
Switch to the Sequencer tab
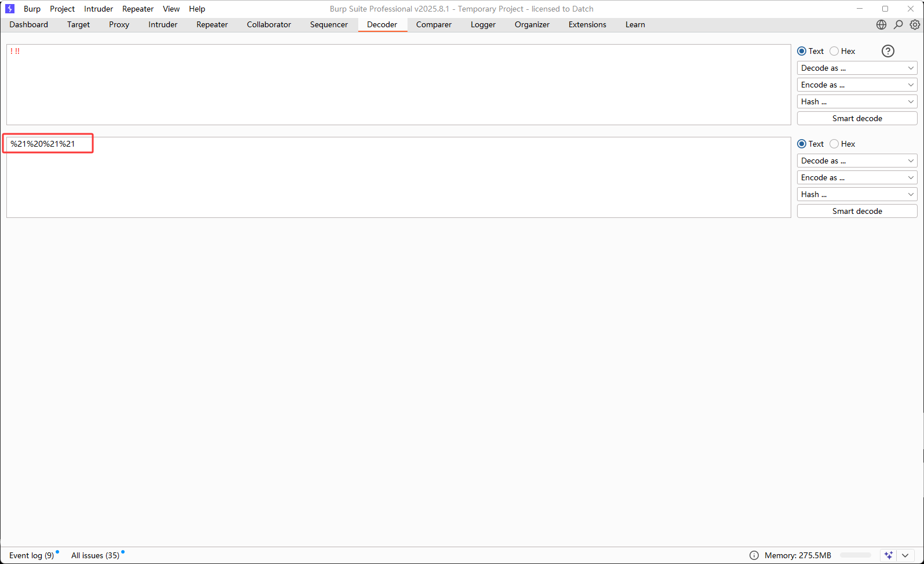pyautogui.click(x=329, y=24)
